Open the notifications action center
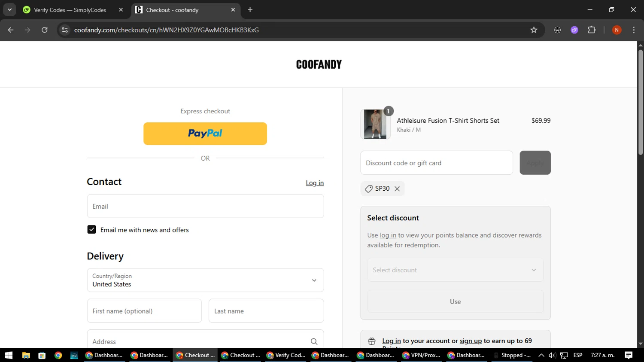Screen dimensions: 644x362 pyautogui.click(x=629, y=355)
